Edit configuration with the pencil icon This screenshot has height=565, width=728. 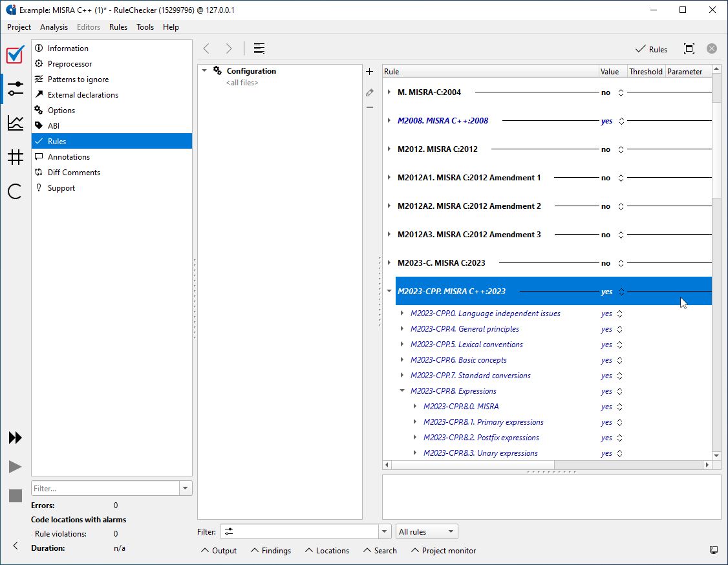pos(370,93)
